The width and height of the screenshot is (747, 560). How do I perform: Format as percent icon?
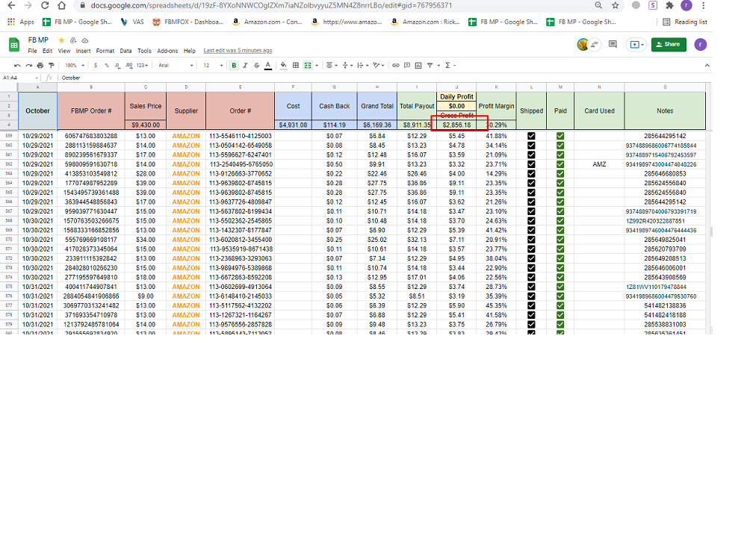point(106,65)
